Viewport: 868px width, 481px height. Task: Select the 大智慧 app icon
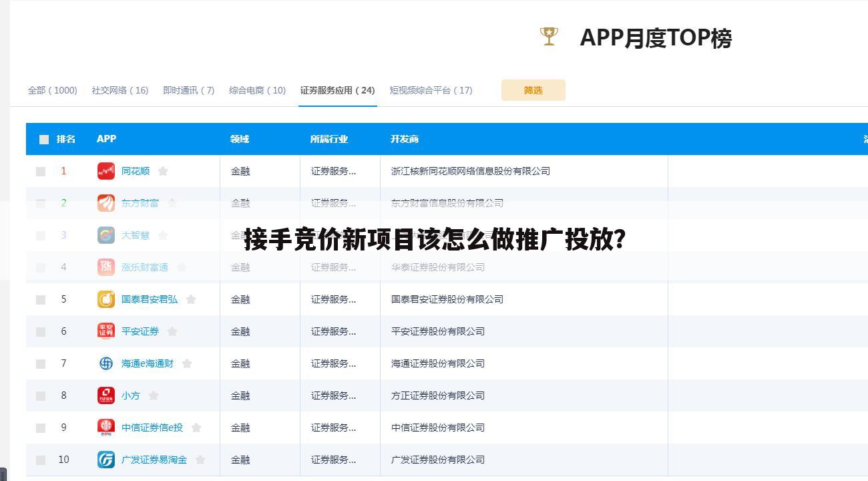[105, 235]
